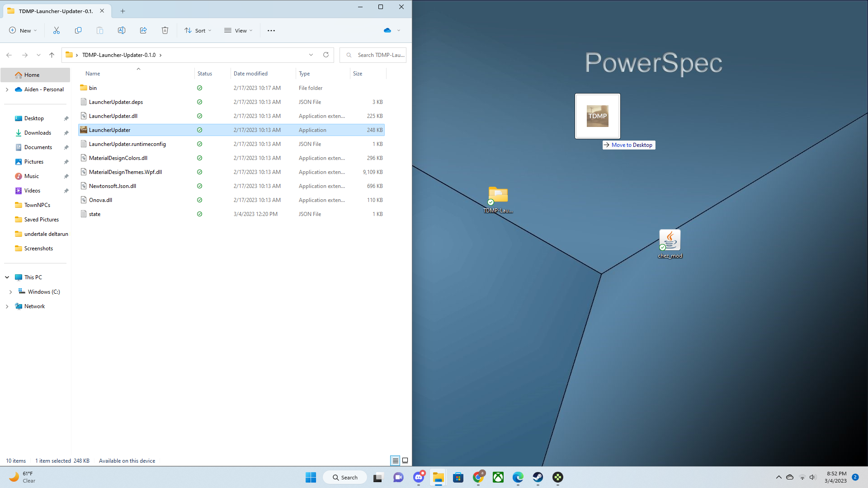Open the Sort dropdown menu

[x=198, y=30]
